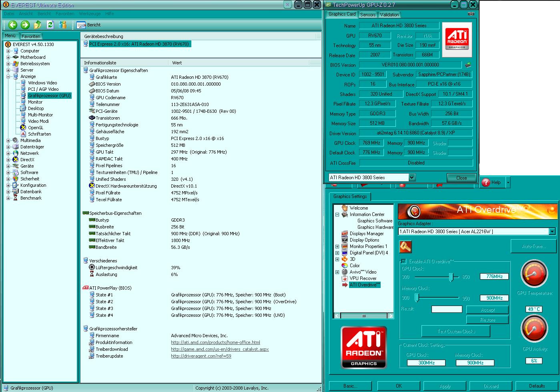Click the green Back arrow in EVEREST toolbar
Image resolution: width=560 pixels, height=392 pixels.
coord(13,25)
